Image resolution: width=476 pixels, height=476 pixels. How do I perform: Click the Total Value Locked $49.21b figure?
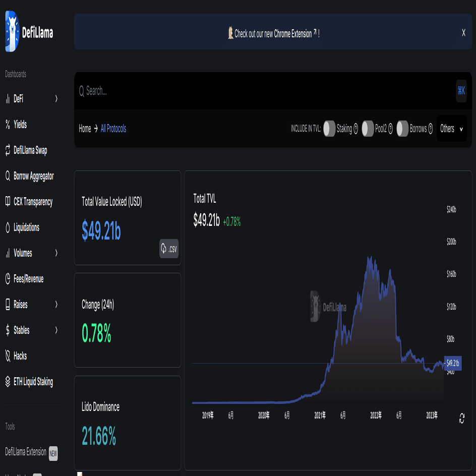101,230
